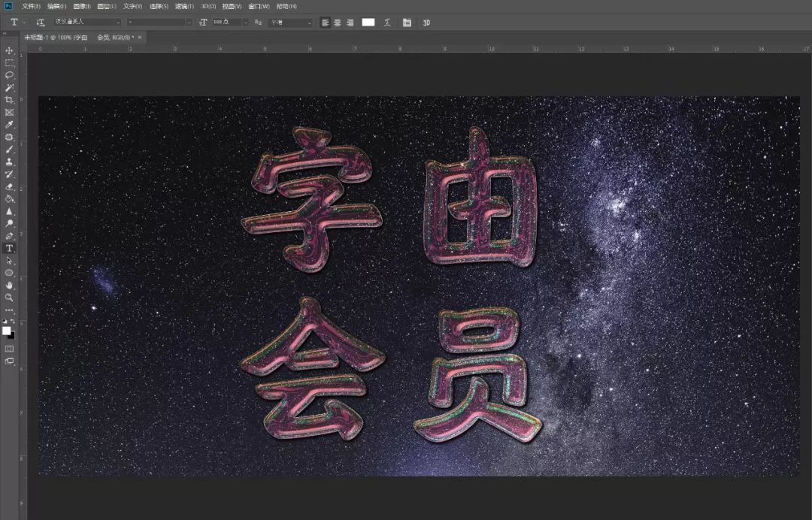The width and height of the screenshot is (812, 520).
Task: Toggle text orientation in options bar
Action: pyautogui.click(x=40, y=23)
